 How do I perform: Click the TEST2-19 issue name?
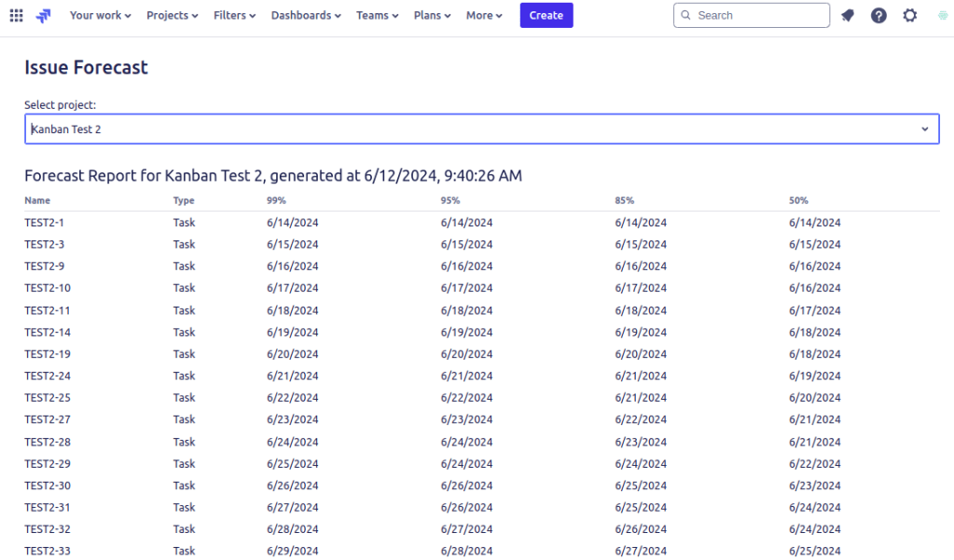coord(47,354)
